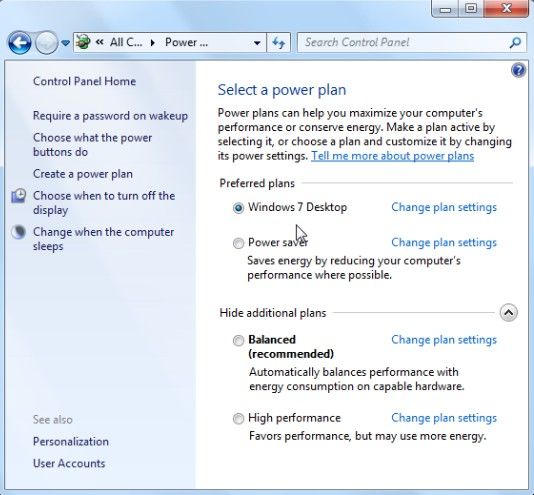Open Change plan settings for High performance
This screenshot has height=495, width=534.
pos(444,418)
